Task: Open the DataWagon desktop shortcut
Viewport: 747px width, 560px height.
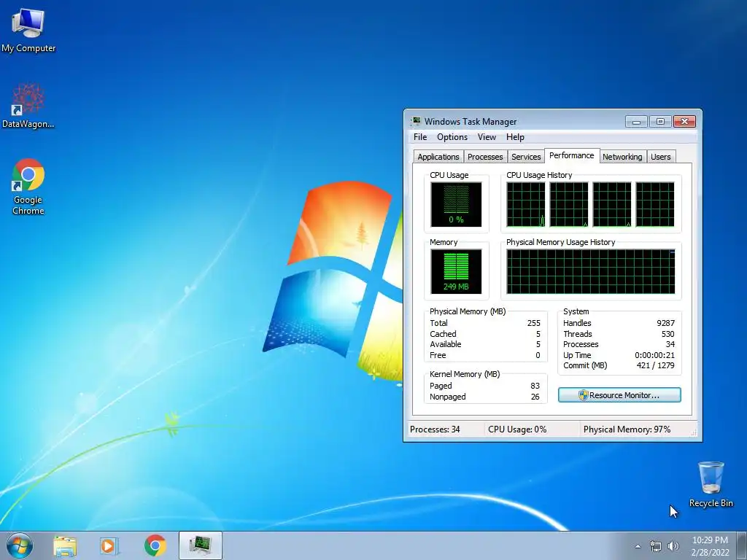Action: (x=28, y=106)
